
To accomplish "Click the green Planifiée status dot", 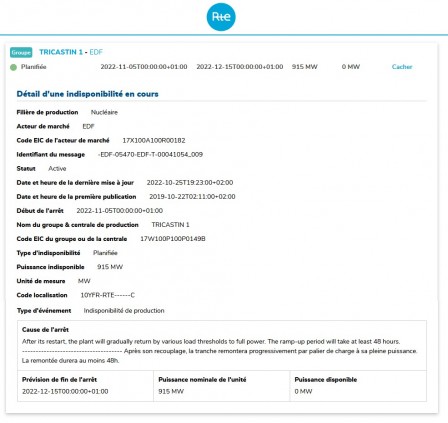I will coord(13,67).
